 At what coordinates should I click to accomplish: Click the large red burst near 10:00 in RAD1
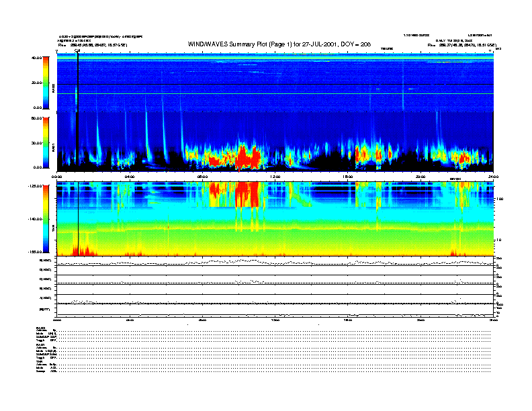click(248, 158)
